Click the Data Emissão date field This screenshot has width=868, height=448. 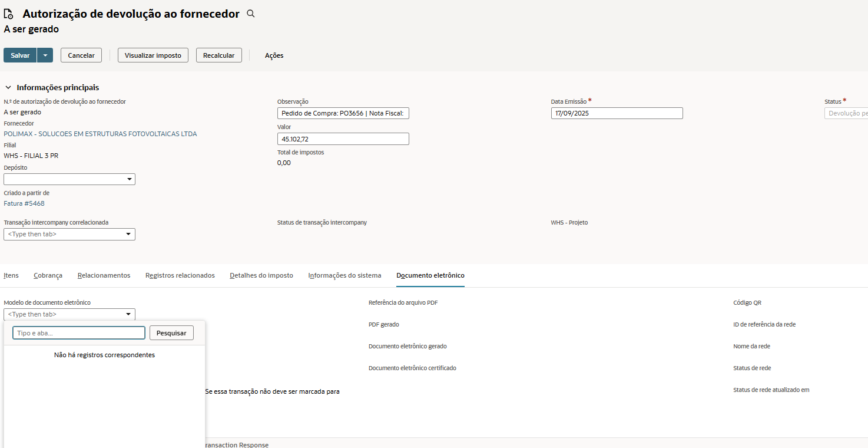pos(617,113)
